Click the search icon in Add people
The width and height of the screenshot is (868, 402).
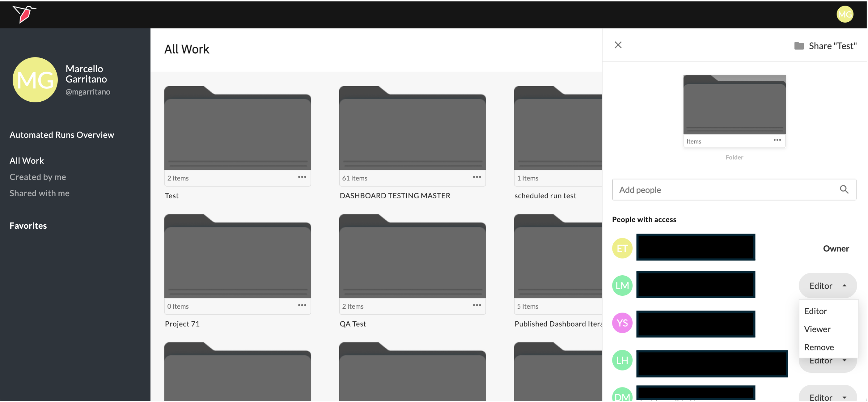click(x=844, y=189)
